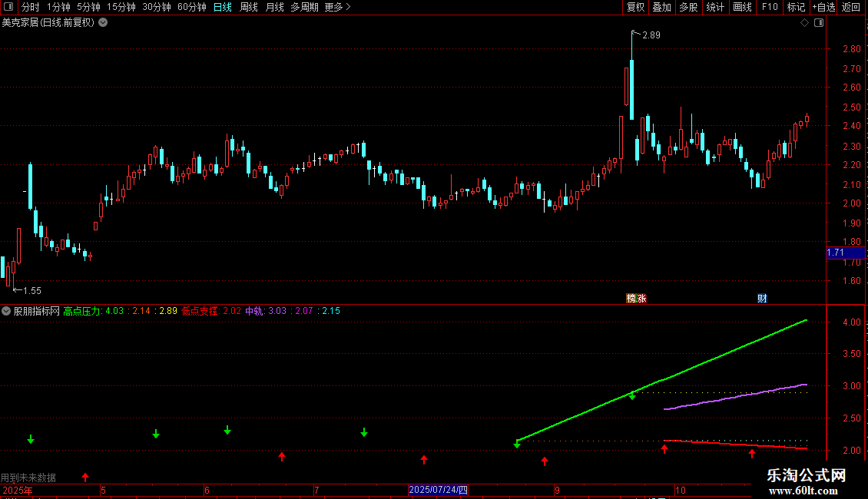Expand the 更多 periods menu

[338, 7]
